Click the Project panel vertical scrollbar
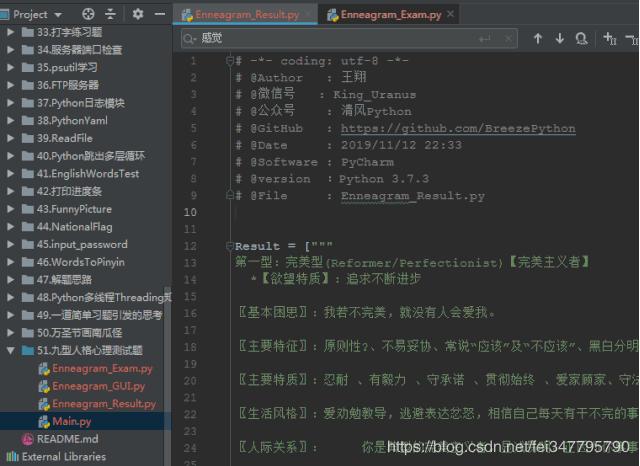The image size is (640, 466). point(167,375)
